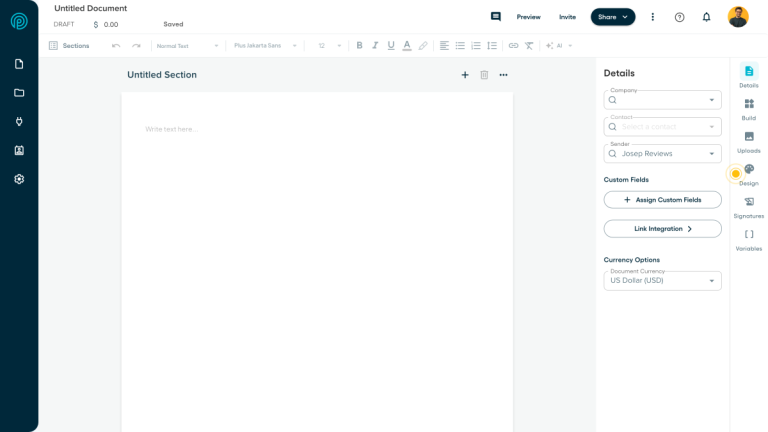The image size is (768, 432).
Task: Open the comments chat icon
Action: click(x=496, y=17)
